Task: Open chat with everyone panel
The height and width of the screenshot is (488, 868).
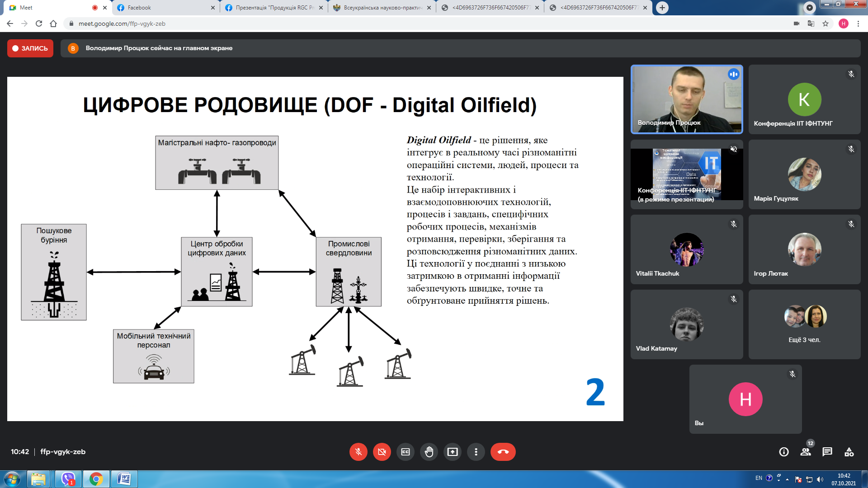Action: tap(827, 452)
